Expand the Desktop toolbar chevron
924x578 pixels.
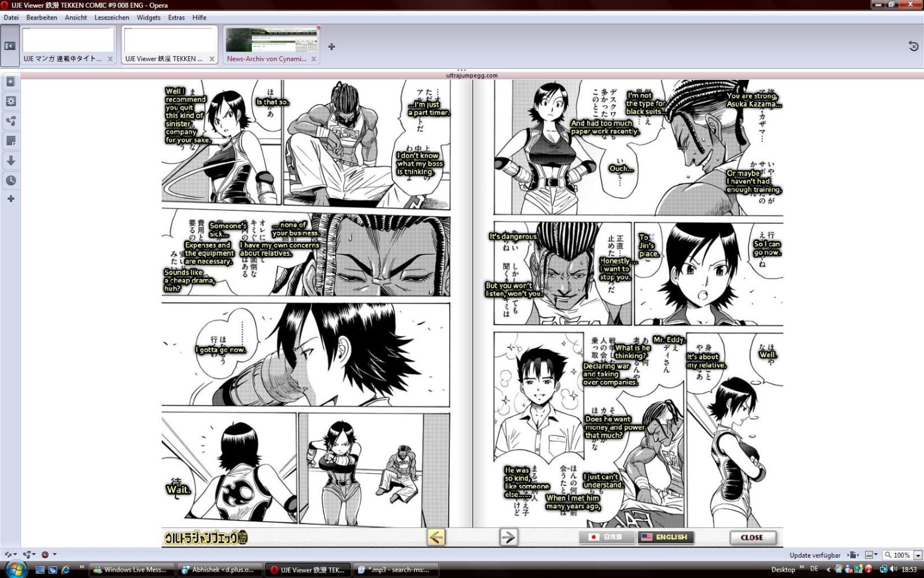802,566
